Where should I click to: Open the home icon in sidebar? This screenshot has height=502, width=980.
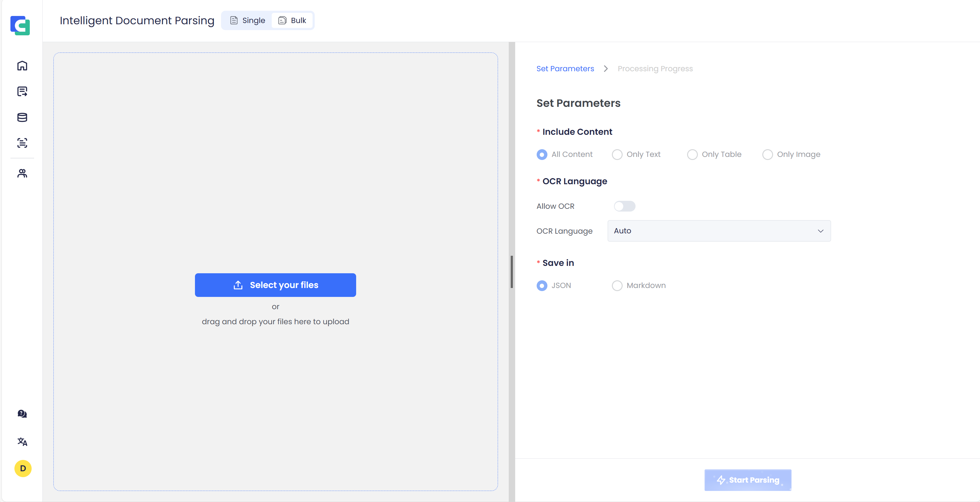tap(22, 65)
